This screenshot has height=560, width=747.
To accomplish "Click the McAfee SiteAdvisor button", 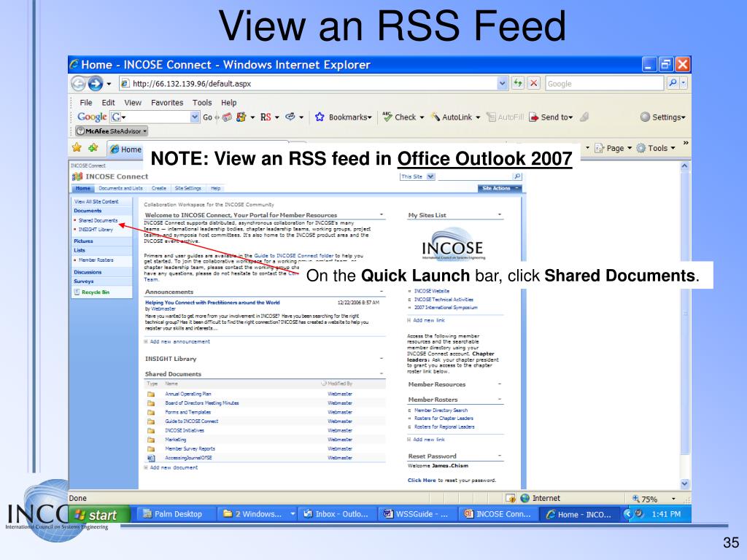I will point(112,131).
